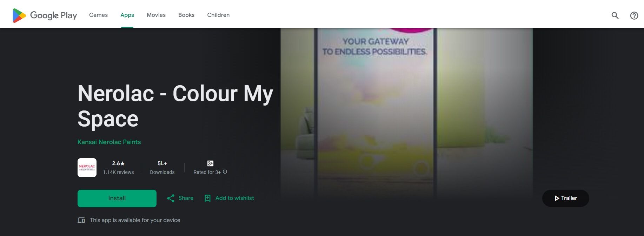Open the Children tab
The image size is (644, 236).
218,15
